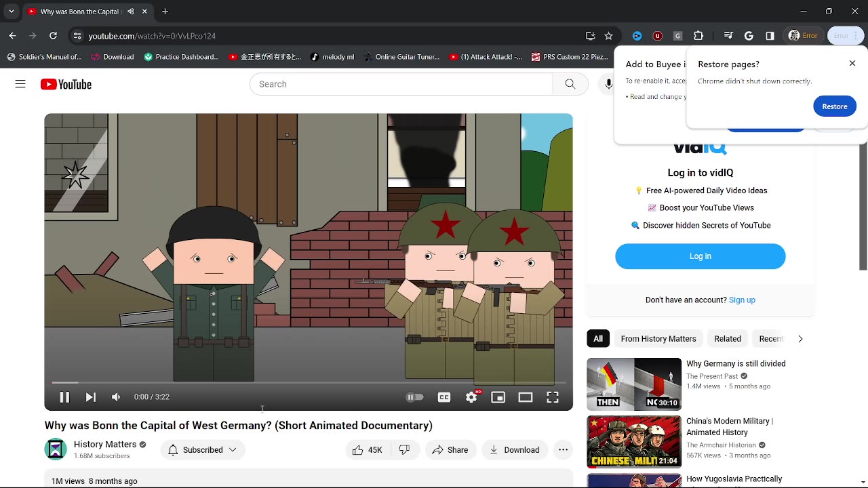Open melody ml bookmark
Screen dimensions: 868x488
pyautogui.click(x=332, y=57)
